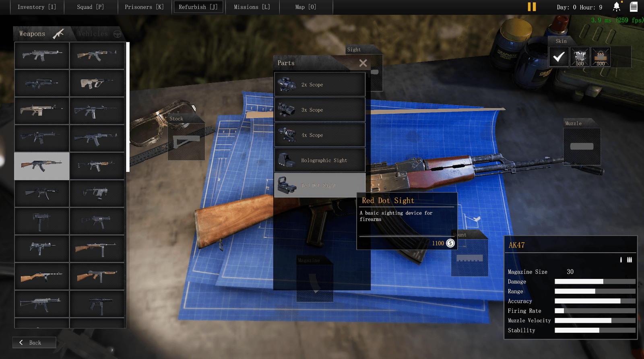
Task: Click the weapons list scrollbar
Action: coord(128,107)
